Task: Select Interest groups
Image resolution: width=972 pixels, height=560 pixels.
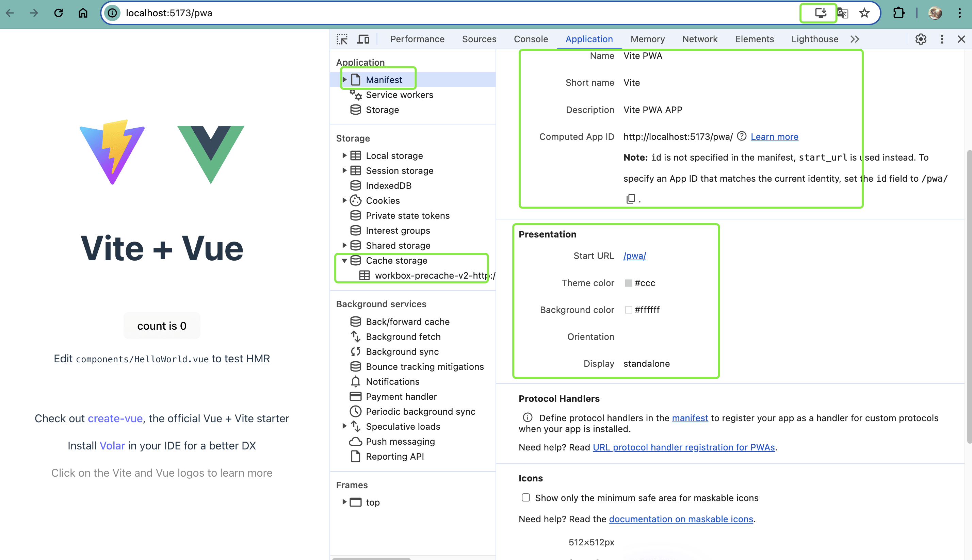Action: 398,230
